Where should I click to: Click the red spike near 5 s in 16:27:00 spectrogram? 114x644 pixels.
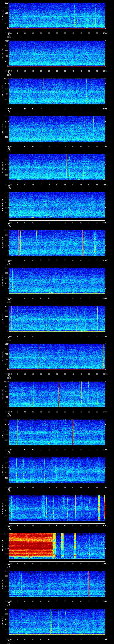coord(18,432)
